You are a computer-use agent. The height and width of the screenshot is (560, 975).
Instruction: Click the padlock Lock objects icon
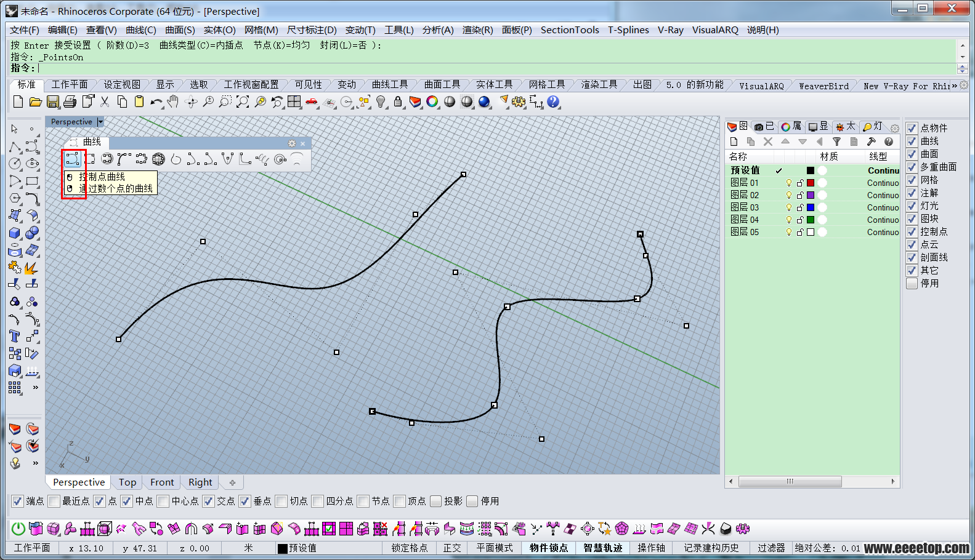coord(398,102)
